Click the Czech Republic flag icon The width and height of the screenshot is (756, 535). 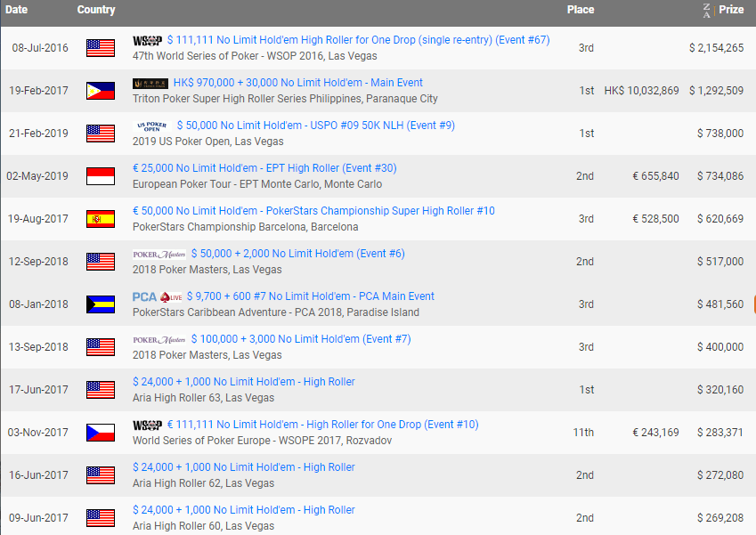click(x=100, y=433)
